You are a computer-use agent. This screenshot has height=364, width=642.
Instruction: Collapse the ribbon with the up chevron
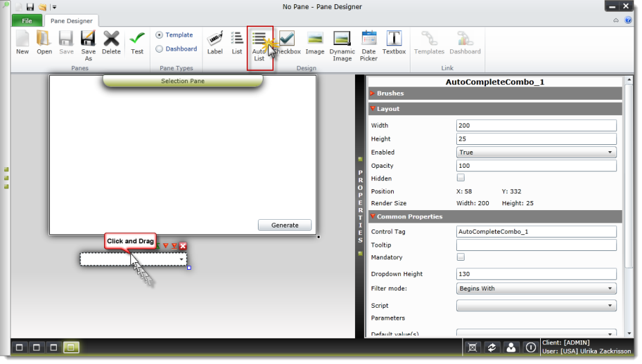pos(616,20)
